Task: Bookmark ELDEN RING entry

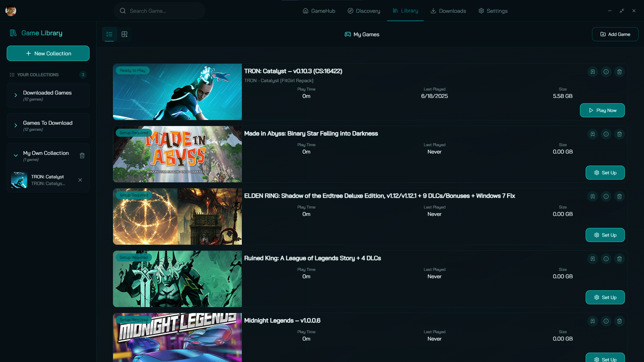Action: pos(593,196)
